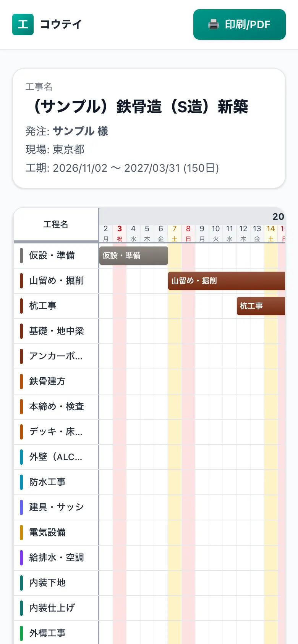This screenshot has height=644, width=298.
Task: Click the 工期 date range line
Action: [122, 168]
